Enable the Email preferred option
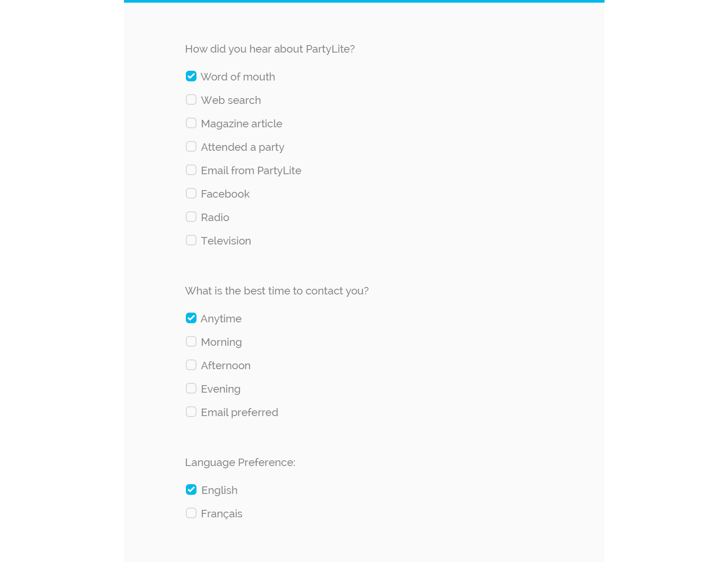The image size is (728, 562). tap(191, 412)
